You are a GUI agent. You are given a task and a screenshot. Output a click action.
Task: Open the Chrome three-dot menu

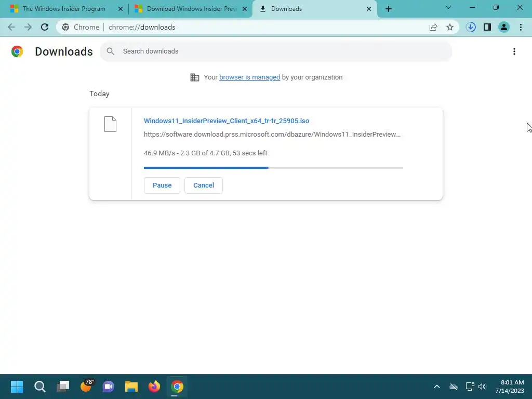521,27
